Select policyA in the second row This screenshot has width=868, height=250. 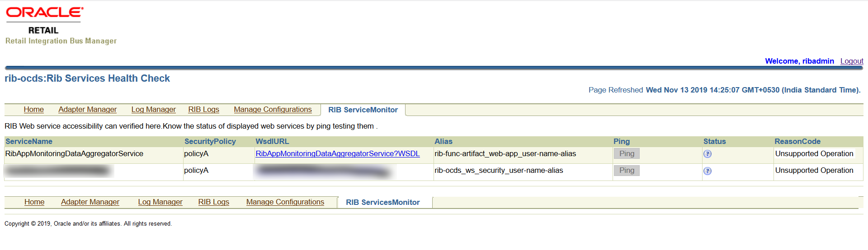click(196, 171)
